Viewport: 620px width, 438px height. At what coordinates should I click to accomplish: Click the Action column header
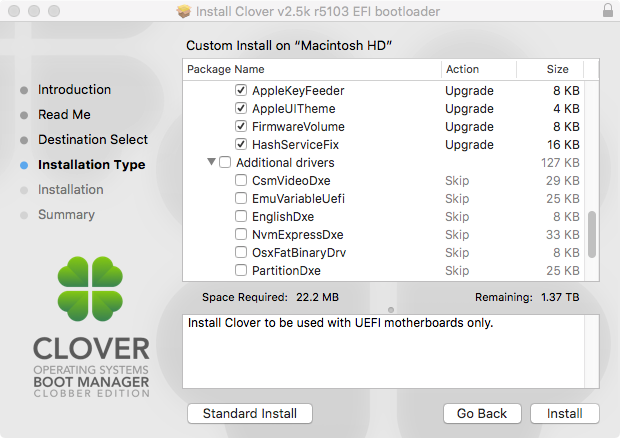point(462,70)
